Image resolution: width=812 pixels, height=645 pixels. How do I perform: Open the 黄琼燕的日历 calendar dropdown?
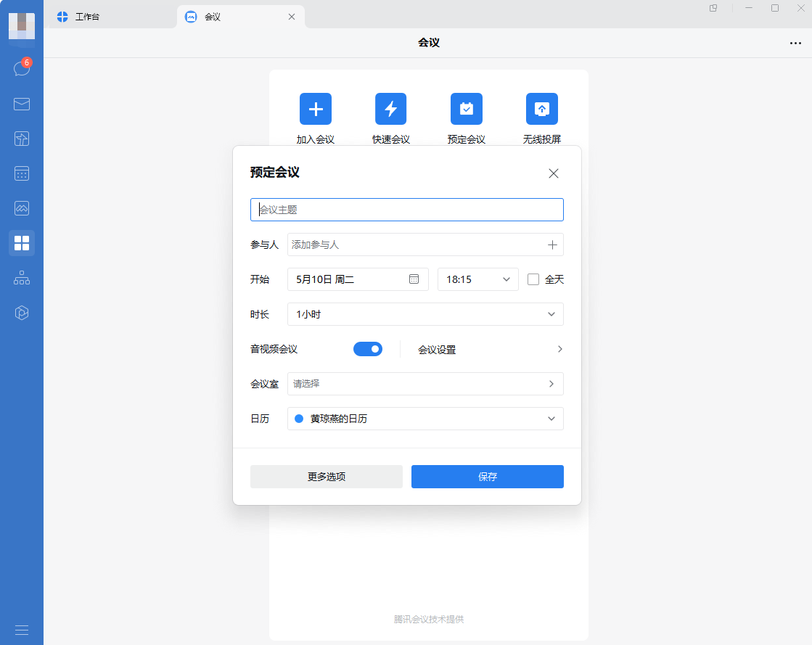(425, 419)
